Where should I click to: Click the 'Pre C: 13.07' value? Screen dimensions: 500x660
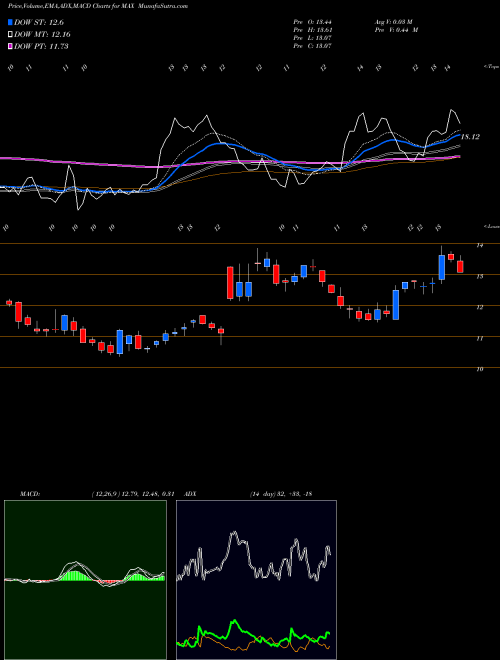pos(313,46)
